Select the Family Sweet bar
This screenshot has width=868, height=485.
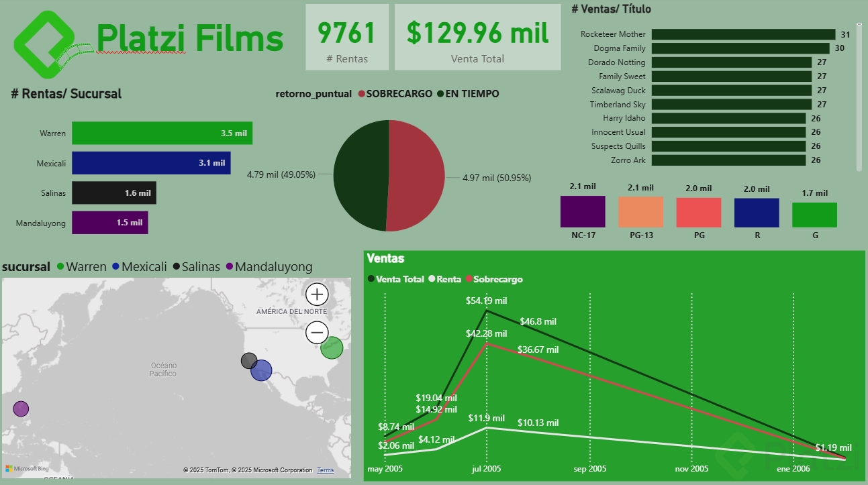732,76
